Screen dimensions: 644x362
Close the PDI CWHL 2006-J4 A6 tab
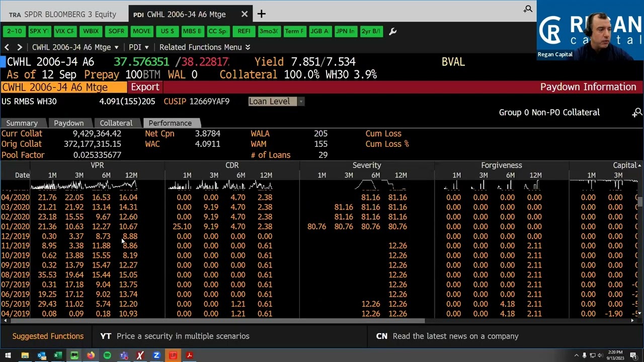point(244,14)
